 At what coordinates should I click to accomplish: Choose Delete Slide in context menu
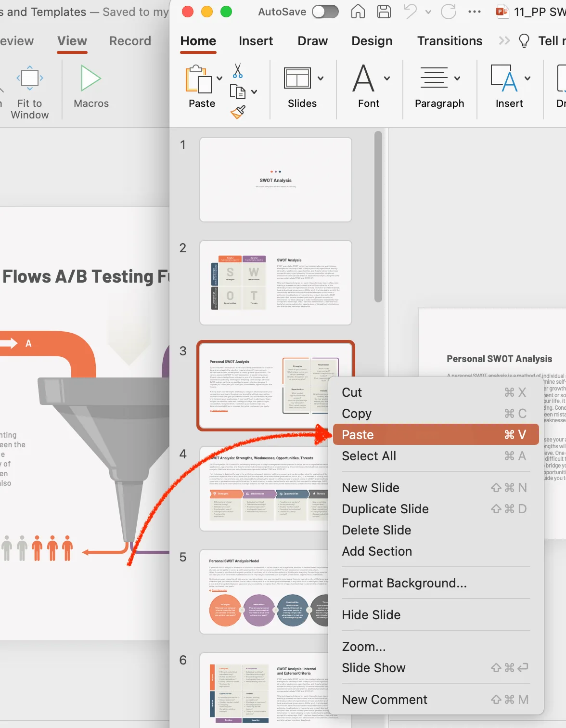tap(436, 530)
